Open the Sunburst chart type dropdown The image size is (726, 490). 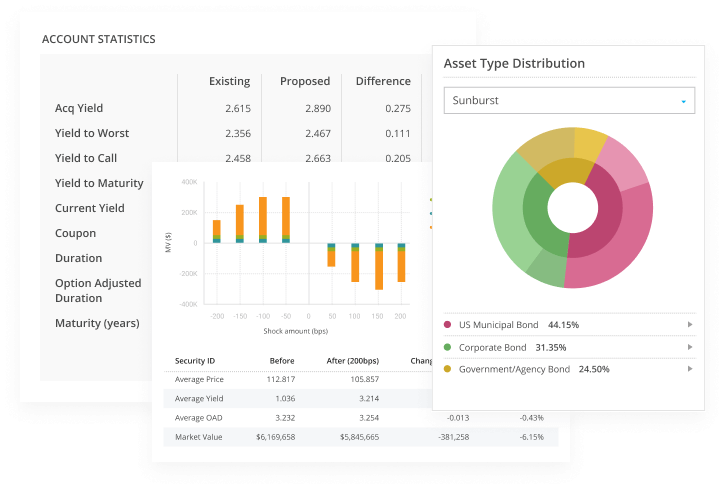click(x=560, y=101)
